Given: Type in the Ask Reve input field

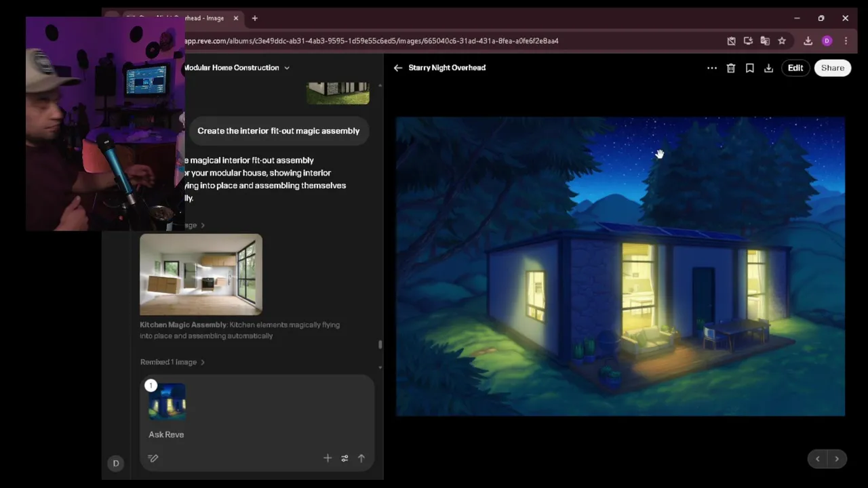Looking at the screenshot, I should coord(258,434).
